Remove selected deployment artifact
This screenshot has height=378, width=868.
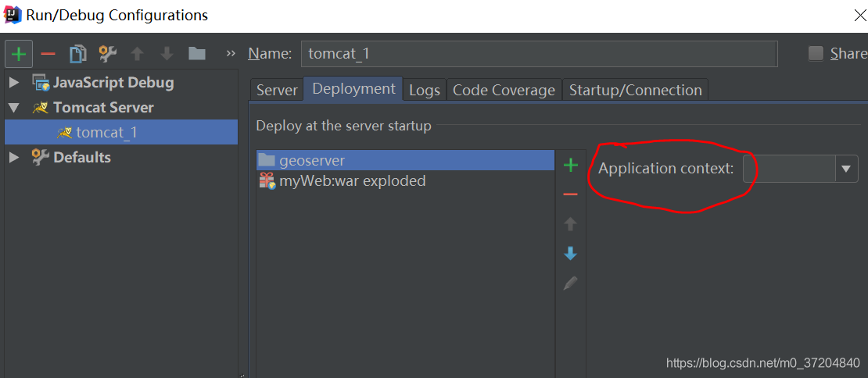click(x=570, y=194)
